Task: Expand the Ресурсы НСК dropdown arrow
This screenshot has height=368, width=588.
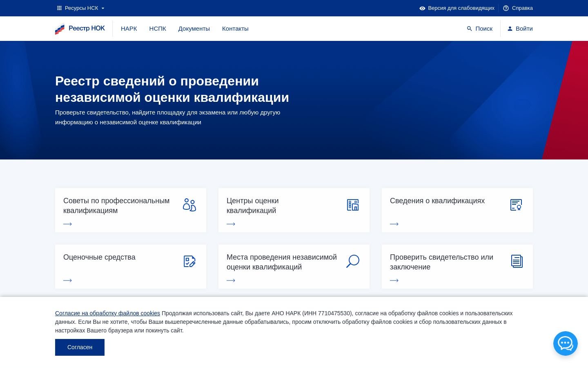Action: pyautogui.click(x=103, y=8)
